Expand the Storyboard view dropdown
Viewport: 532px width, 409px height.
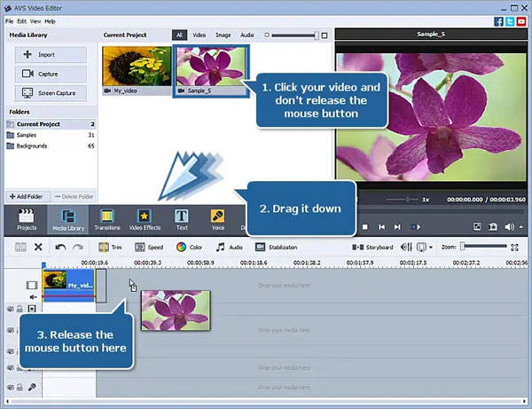[372, 248]
